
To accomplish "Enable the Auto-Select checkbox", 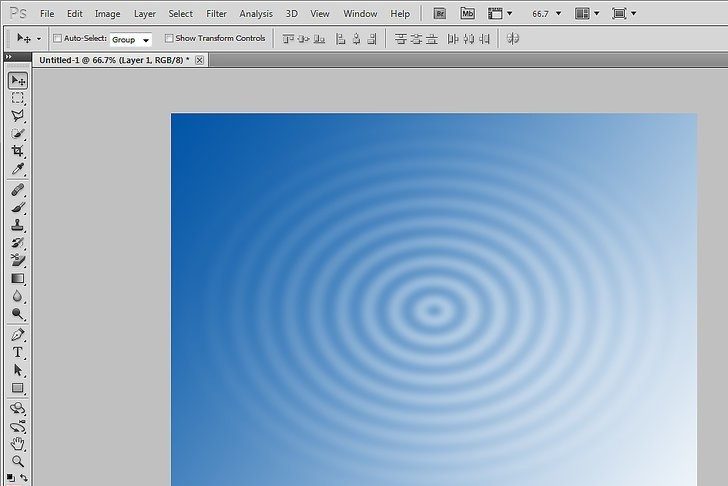I will [x=57, y=39].
